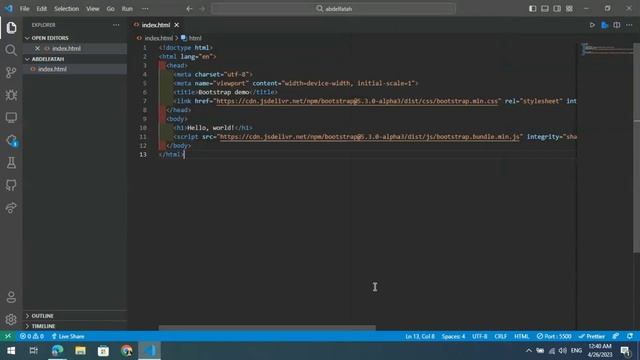Open the Explorer view in activity bar
This screenshot has width=640, height=360.
(11, 27)
